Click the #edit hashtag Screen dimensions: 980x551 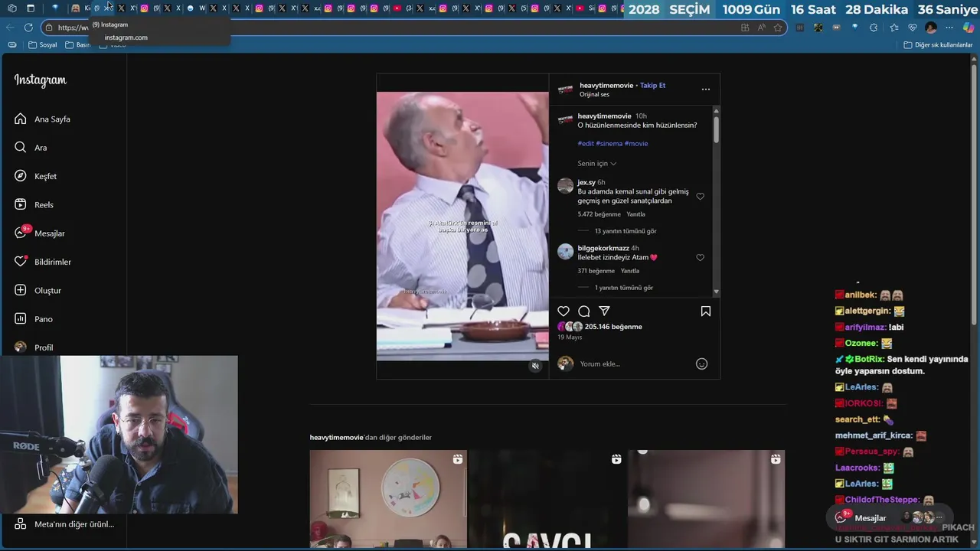tap(586, 144)
